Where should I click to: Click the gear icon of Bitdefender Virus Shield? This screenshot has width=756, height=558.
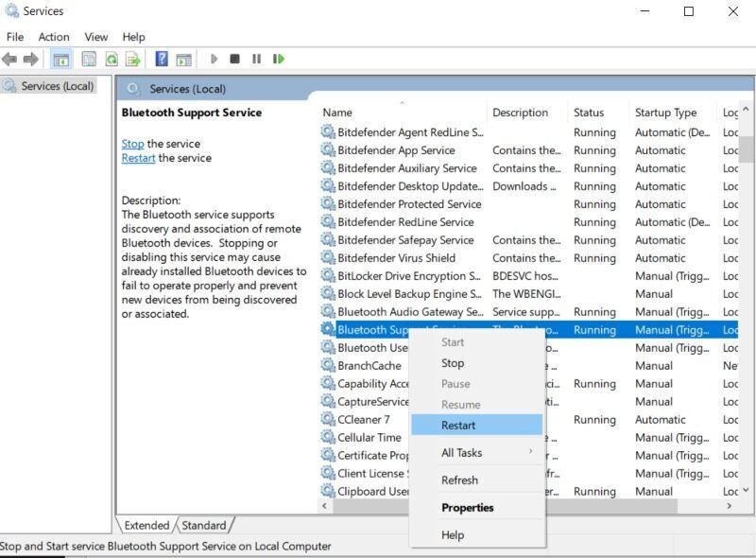pyautogui.click(x=328, y=257)
